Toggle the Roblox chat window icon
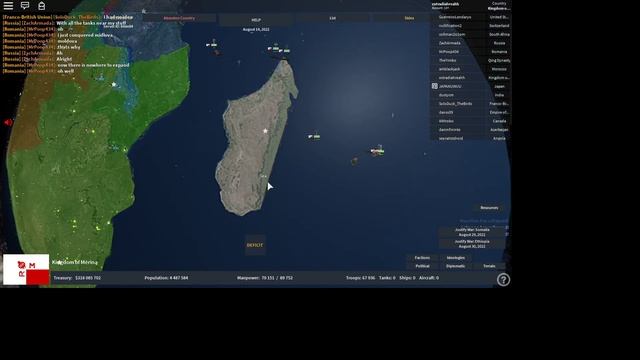This screenshot has height=360, width=640. point(25,6)
